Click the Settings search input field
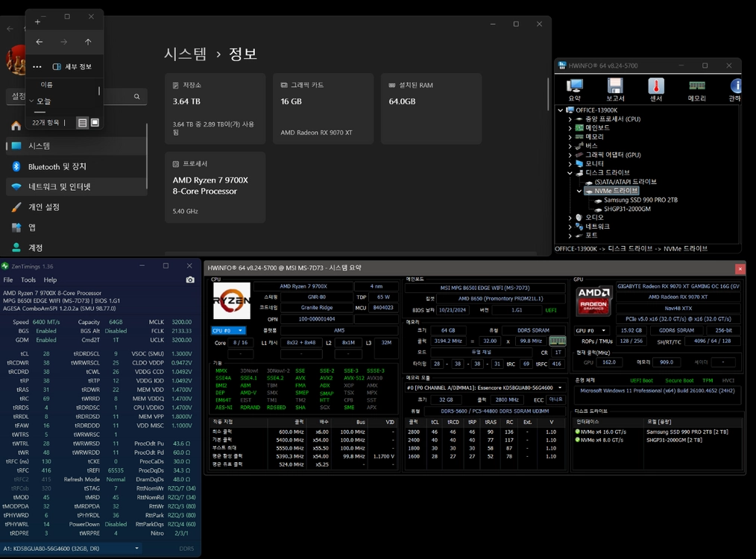 pos(77,96)
